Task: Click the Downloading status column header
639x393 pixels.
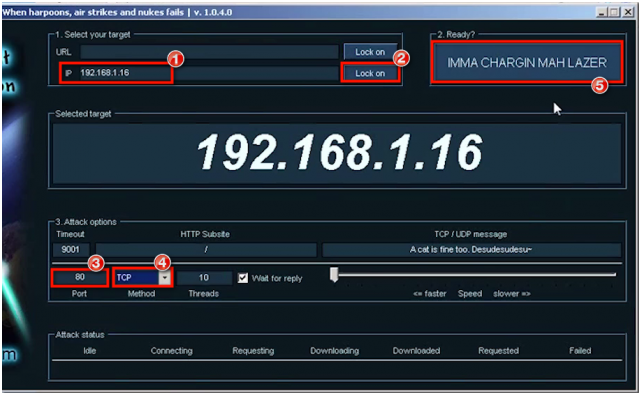Action: (335, 351)
